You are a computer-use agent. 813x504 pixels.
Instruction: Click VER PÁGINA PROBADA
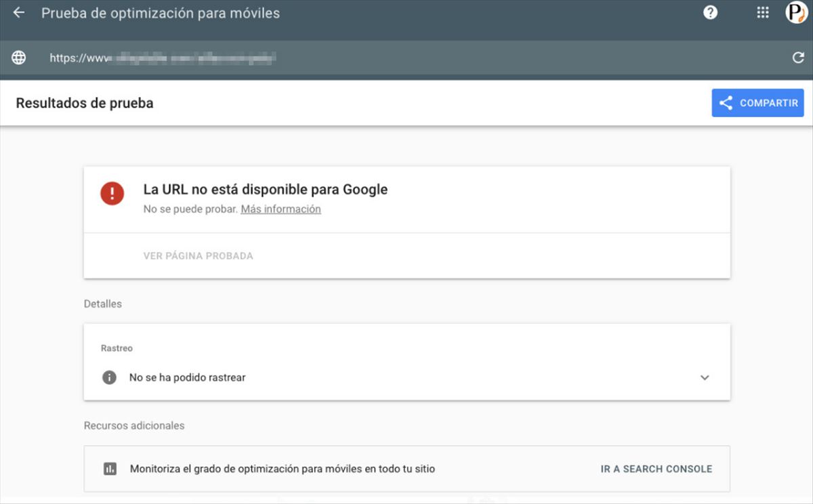(x=198, y=256)
